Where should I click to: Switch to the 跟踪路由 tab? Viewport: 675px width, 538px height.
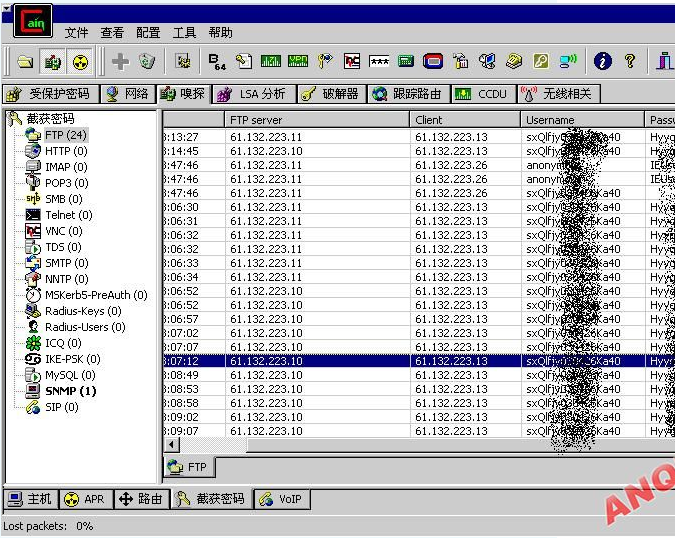pos(408,93)
